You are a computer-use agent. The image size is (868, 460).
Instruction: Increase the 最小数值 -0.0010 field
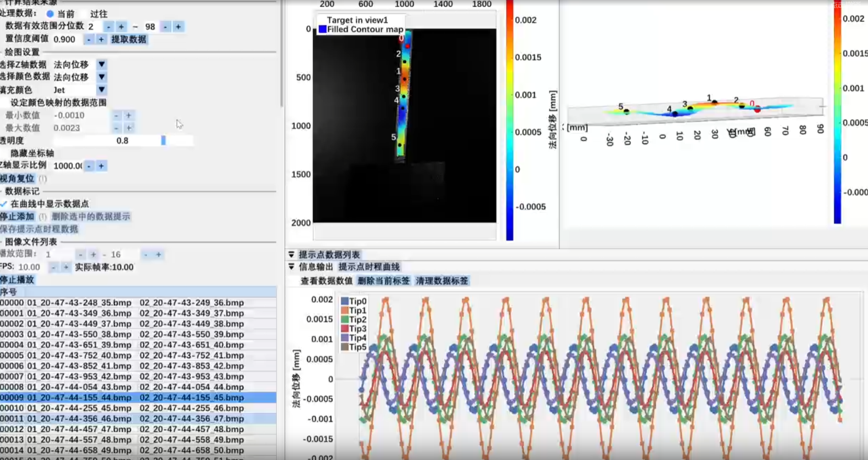129,116
